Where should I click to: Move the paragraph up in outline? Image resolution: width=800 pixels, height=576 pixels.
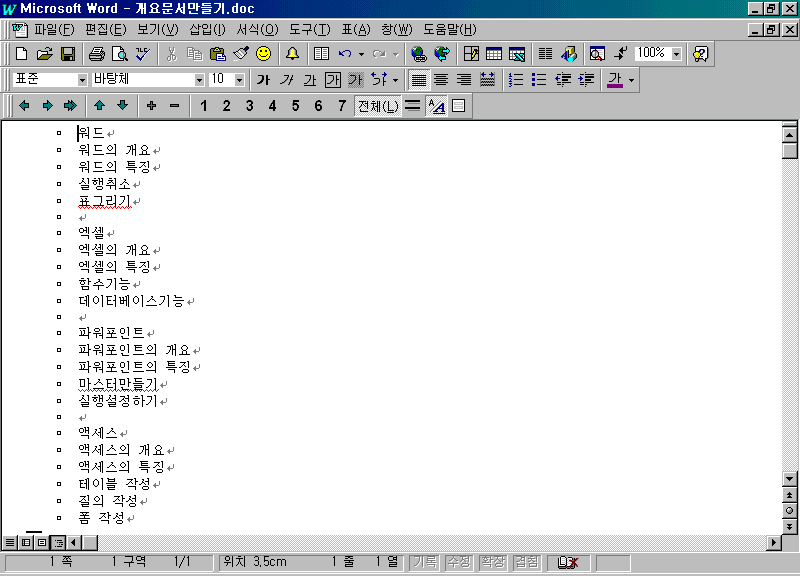tap(99, 106)
